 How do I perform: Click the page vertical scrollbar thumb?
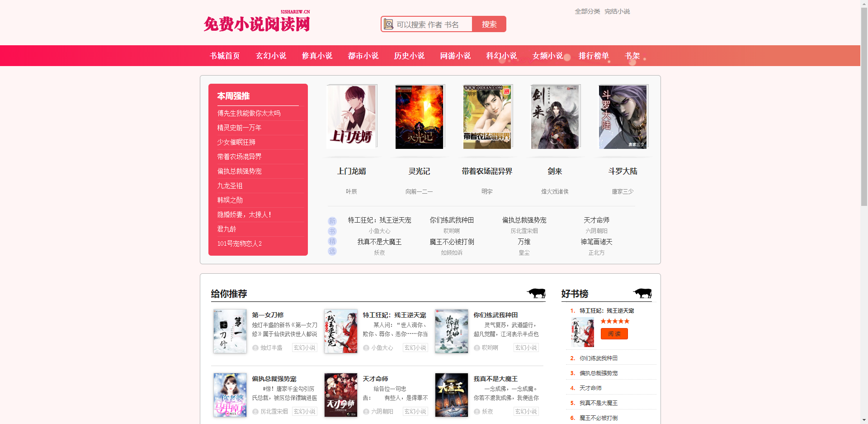(864, 106)
